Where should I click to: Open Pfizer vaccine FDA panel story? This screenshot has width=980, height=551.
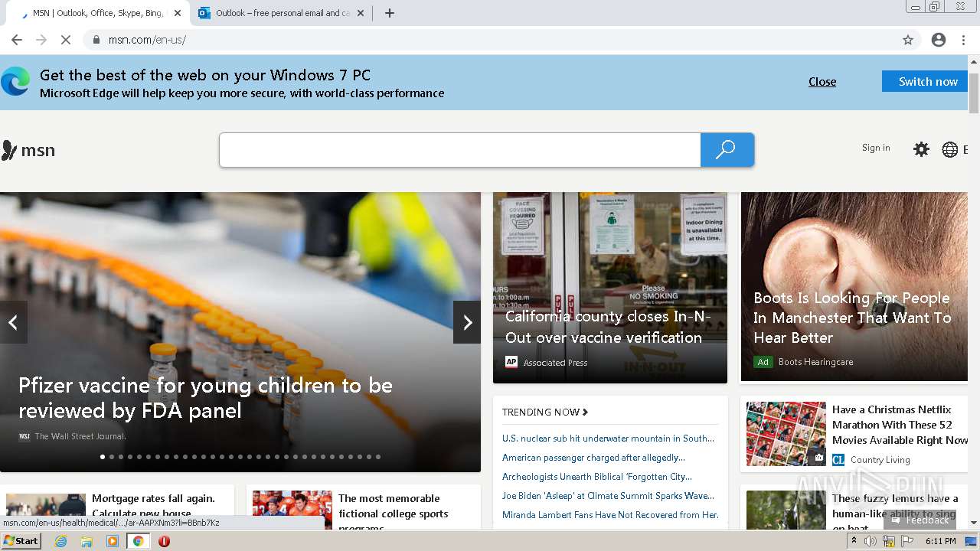205,398
